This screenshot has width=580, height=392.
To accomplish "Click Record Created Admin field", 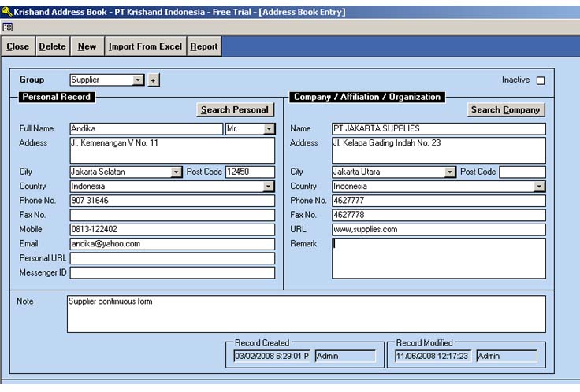I will [x=345, y=356].
